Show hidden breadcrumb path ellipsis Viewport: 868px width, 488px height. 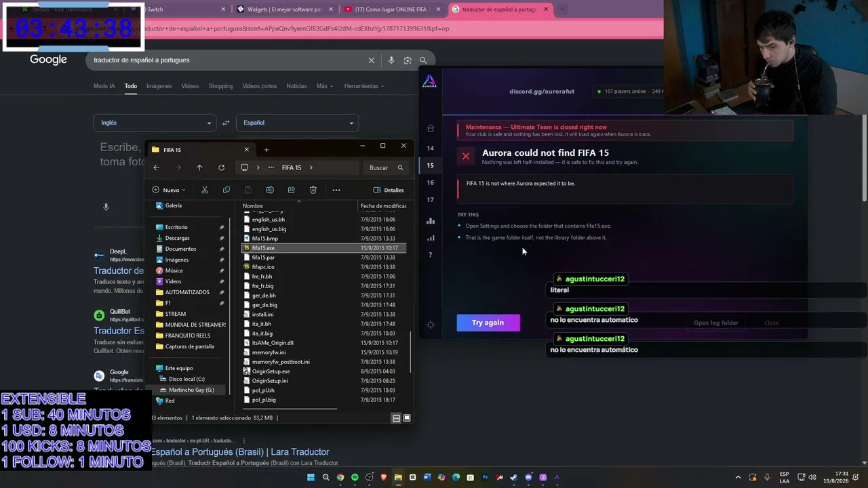pyautogui.click(x=271, y=167)
